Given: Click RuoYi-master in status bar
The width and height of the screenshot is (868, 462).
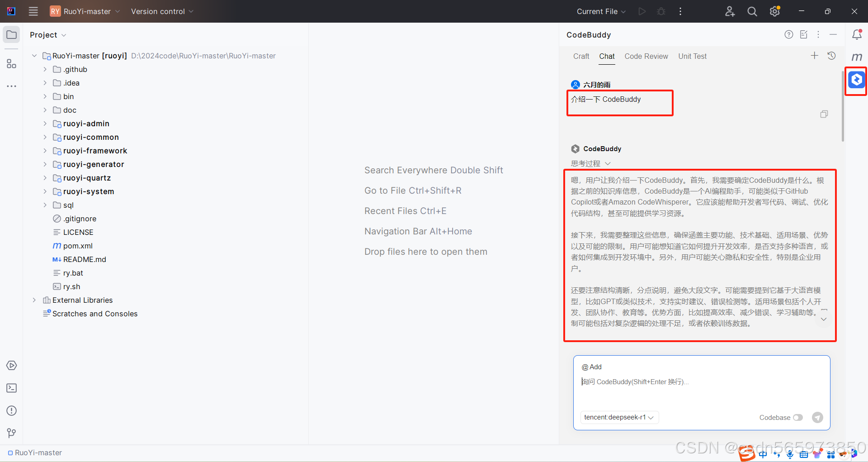Looking at the screenshot, I should [x=35, y=452].
